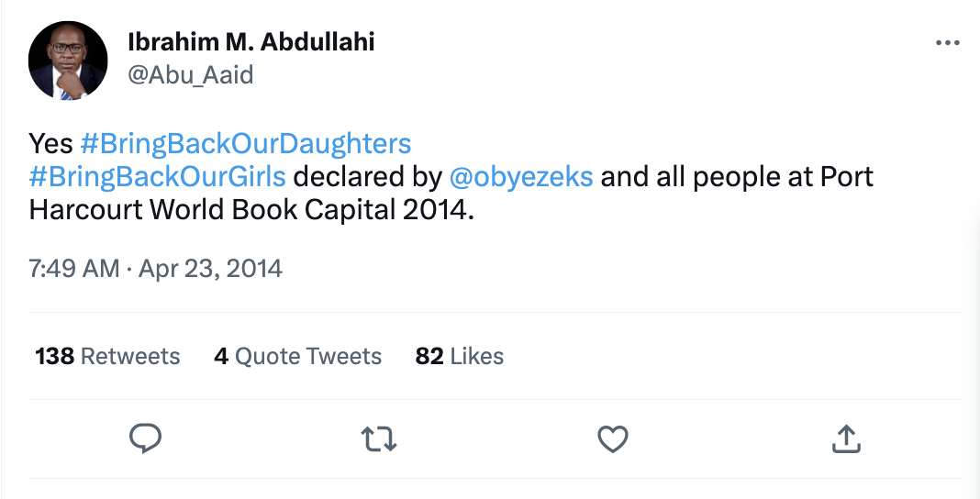Show the 82 Likes list
Image resolution: width=980 pixels, height=499 pixels.
(x=459, y=356)
